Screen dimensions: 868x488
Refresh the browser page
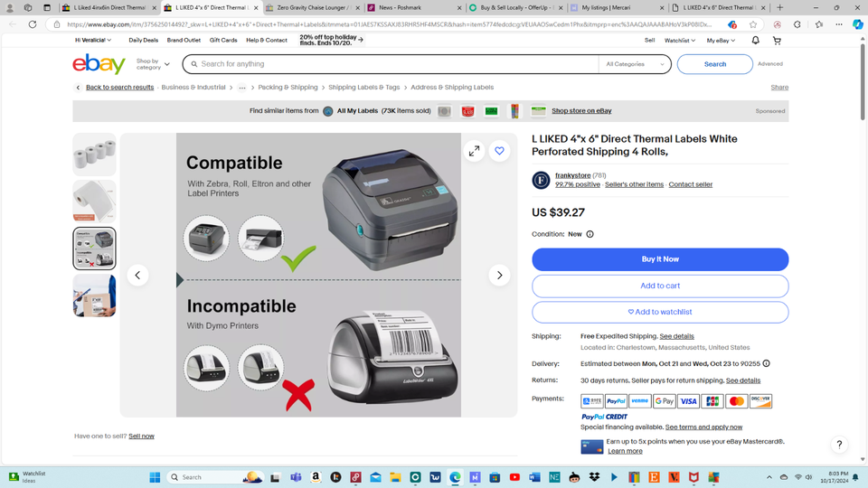point(33,24)
